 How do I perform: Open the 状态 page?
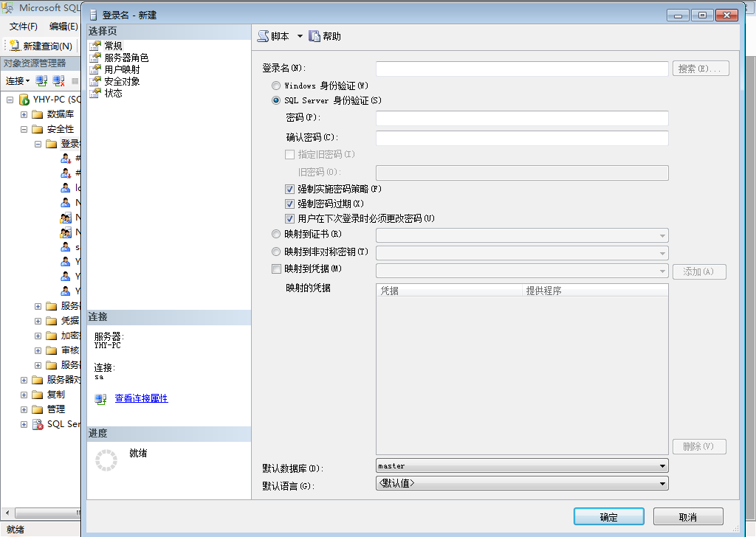click(x=113, y=93)
